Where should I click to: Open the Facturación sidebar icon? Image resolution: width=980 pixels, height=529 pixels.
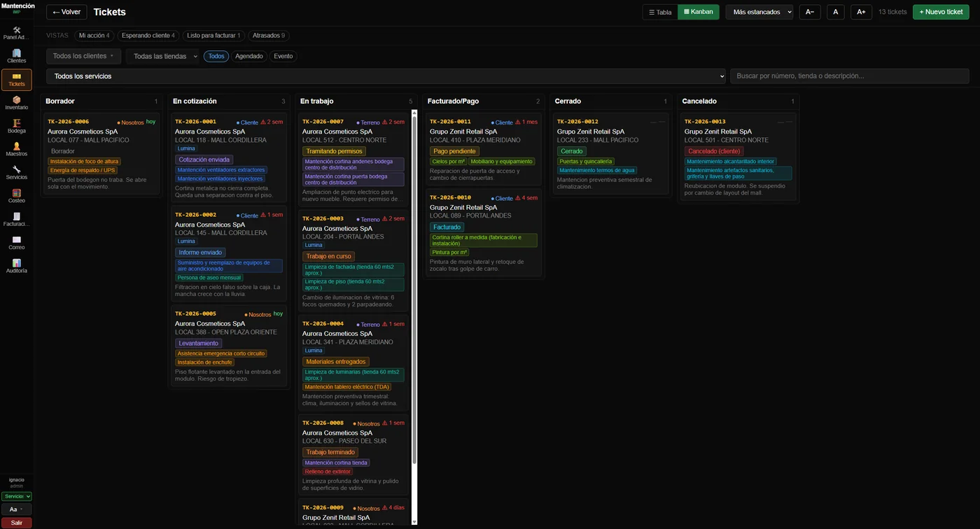(x=17, y=220)
